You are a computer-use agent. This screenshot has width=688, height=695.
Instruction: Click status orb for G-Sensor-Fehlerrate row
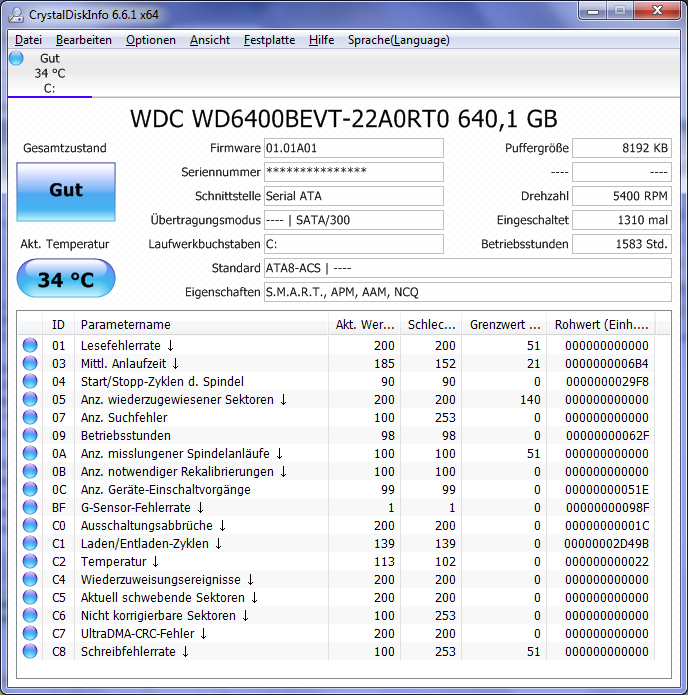coord(30,508)
